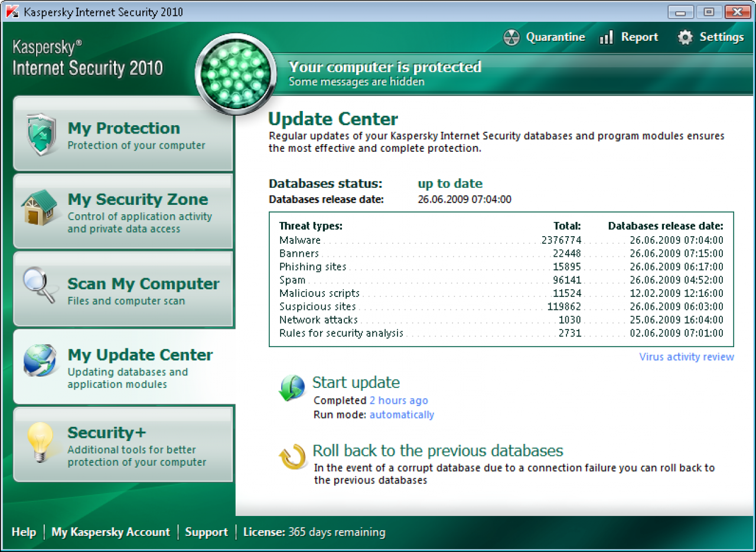Switch to My Security Zone tab

click(x=123, y=211)
